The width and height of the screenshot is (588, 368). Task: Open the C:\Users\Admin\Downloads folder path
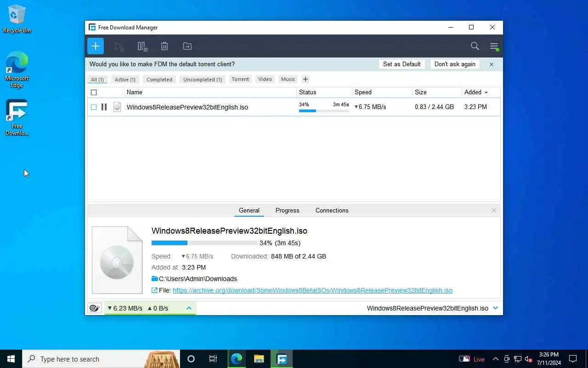[198, 279]
